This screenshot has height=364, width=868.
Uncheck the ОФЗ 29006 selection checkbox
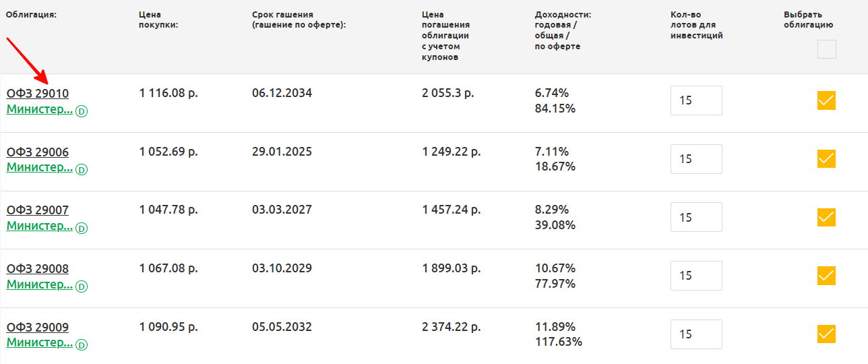pos(826,159)
